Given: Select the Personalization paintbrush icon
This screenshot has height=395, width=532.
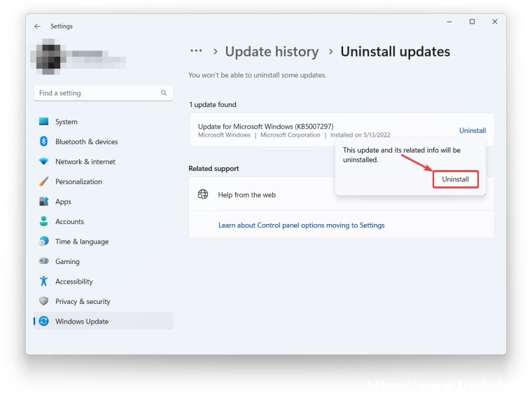Looking at the screenshot, I should pos(44,181).
